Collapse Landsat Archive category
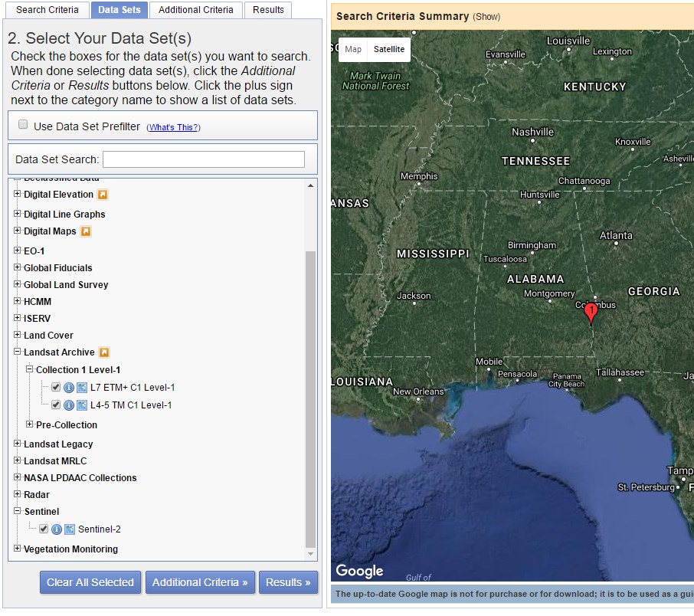Viewport: 694px width, 616px height. [x=18, y=352]
